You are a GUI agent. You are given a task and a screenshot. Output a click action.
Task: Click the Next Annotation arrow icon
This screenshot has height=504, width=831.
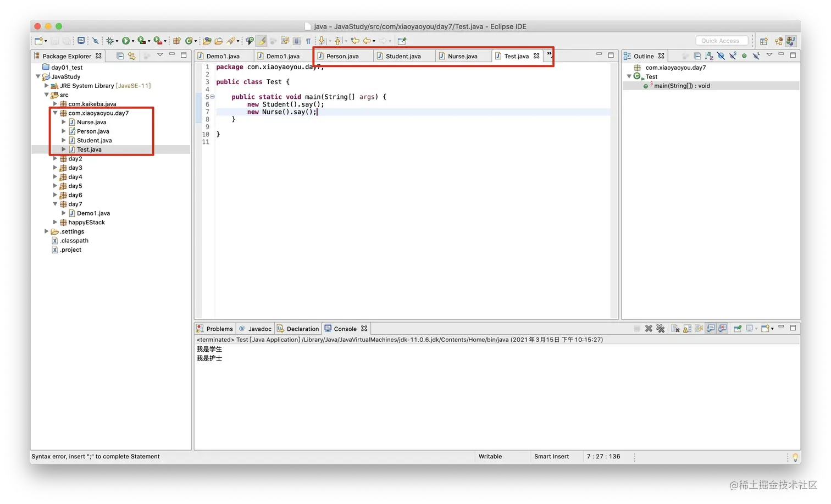(322, 41)
